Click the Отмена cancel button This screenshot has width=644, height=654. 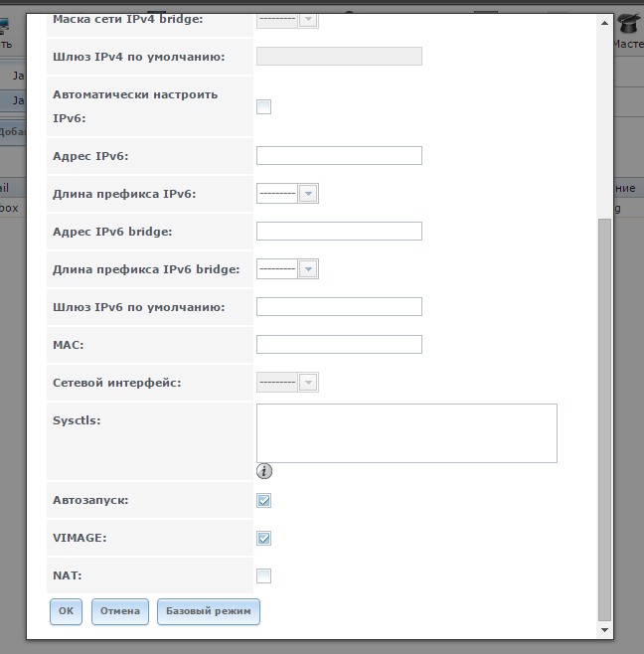tap(120, 611)
